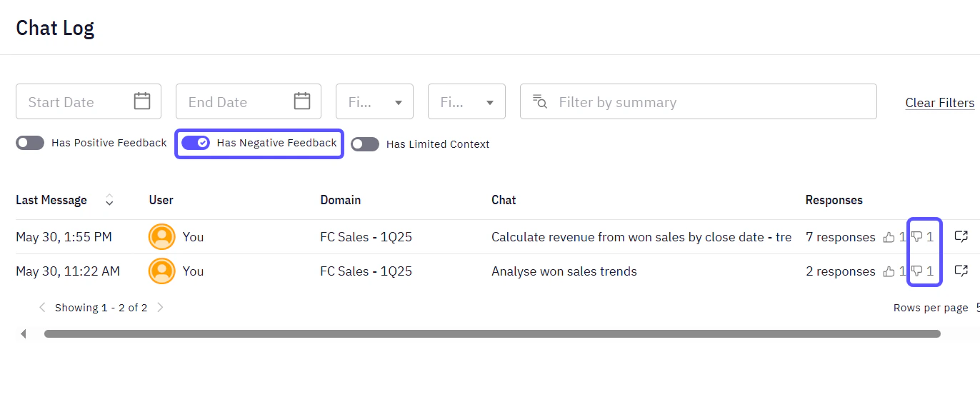Click the Chat Log page title

55,28
